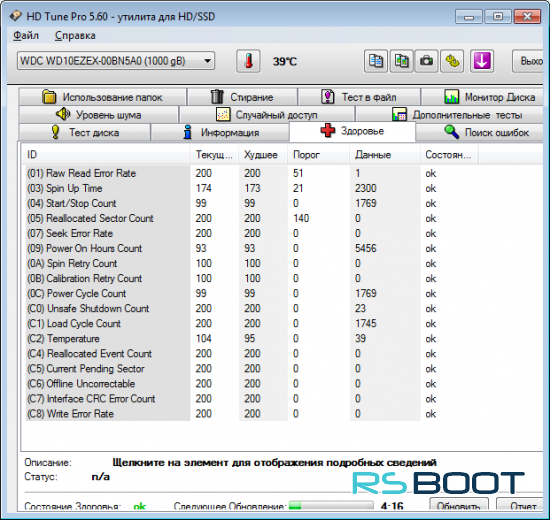
Task: Copy info to clipboard icon
Action: click(376, 61)
